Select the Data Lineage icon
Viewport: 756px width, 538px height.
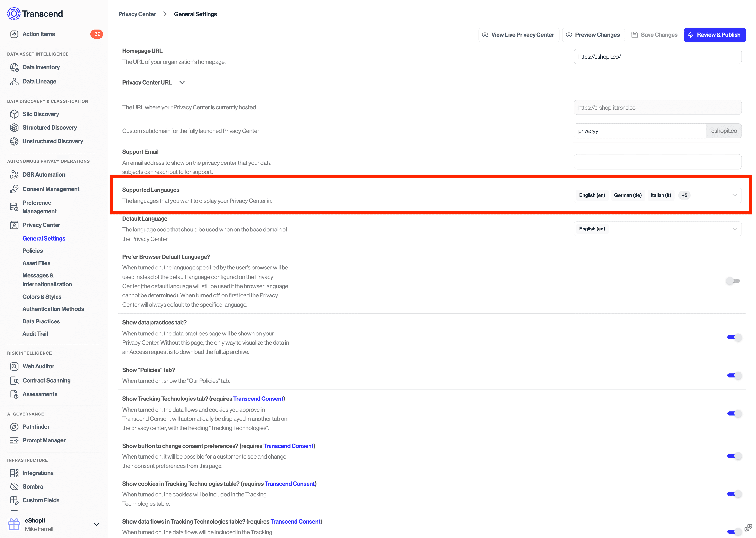coord(14,81)
